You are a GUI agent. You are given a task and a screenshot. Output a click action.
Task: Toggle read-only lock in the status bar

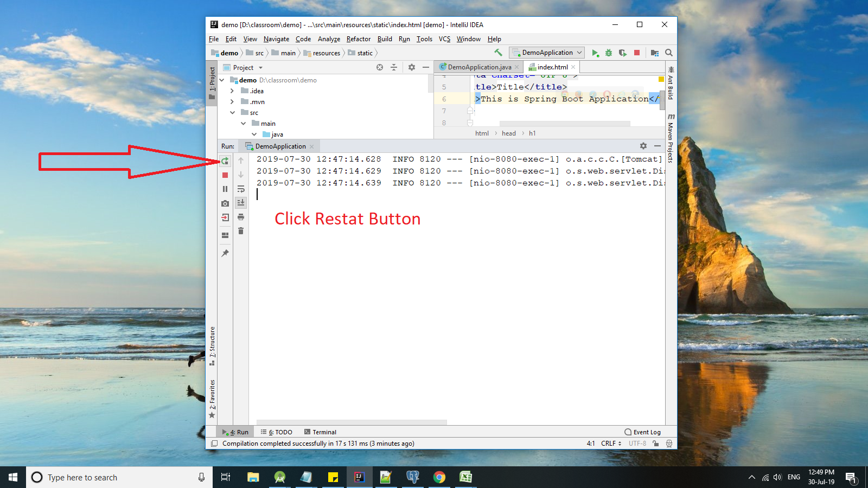[656, 444]
